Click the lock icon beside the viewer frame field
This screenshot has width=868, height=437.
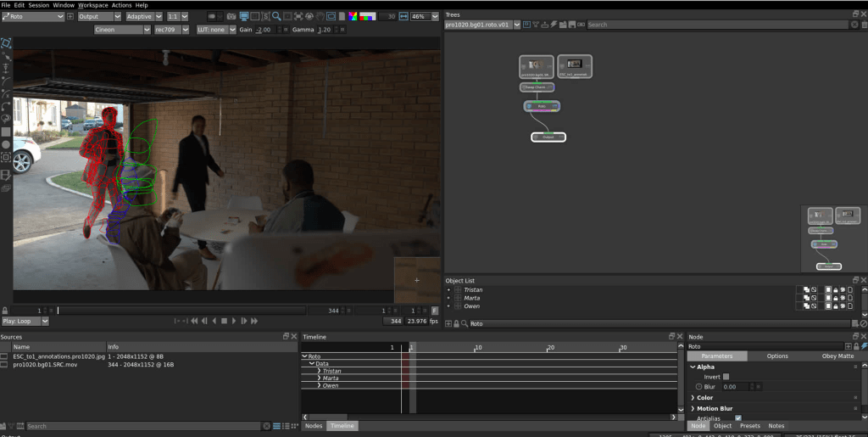5,311
